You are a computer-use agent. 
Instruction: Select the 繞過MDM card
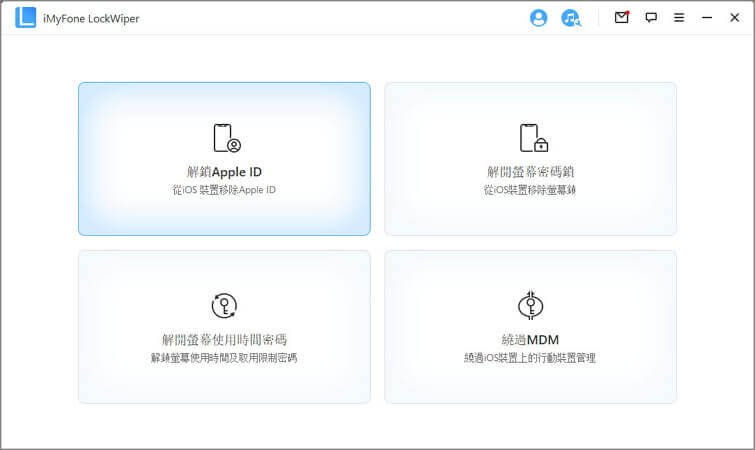click(x=531, y=327)
